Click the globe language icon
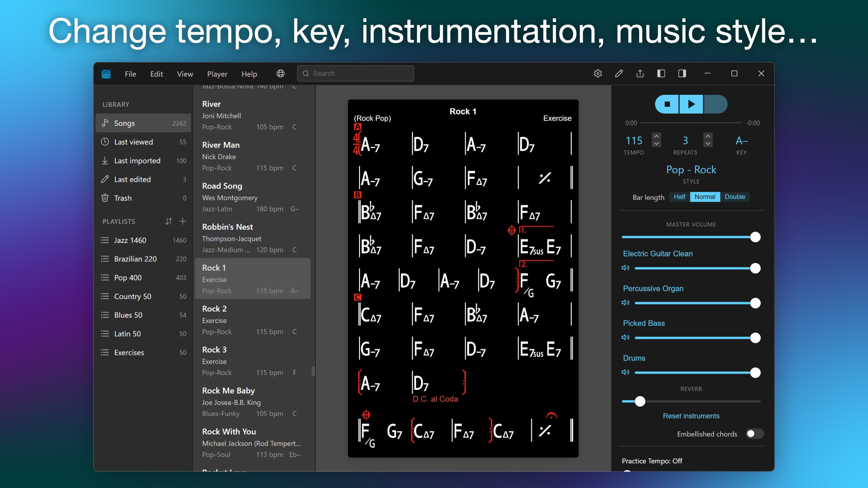Screen dimensions: 868x488 pos(280,74)
